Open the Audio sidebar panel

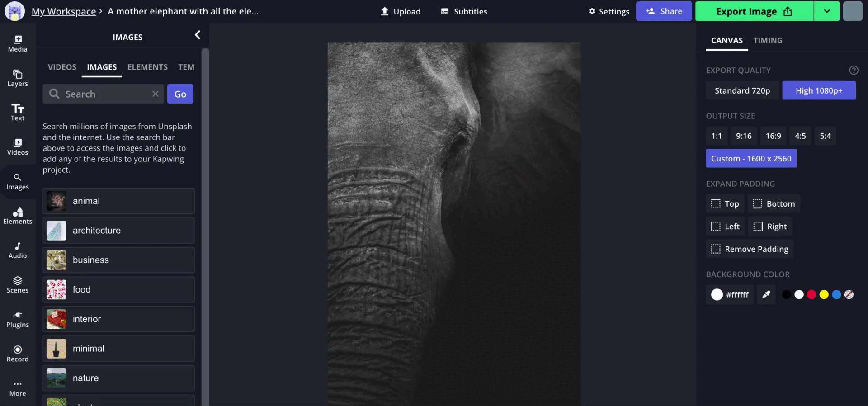click(x=18, y=250)
